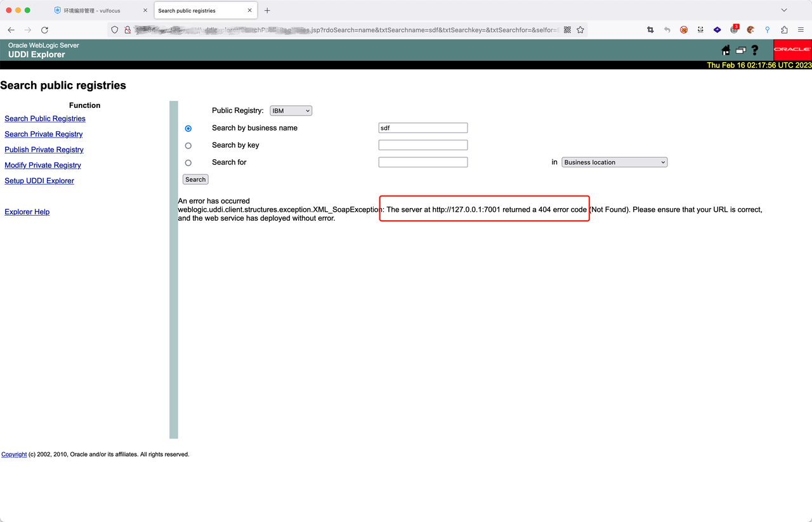Click the Search button
Screen dimensions: 812x522
coord(195,179)
